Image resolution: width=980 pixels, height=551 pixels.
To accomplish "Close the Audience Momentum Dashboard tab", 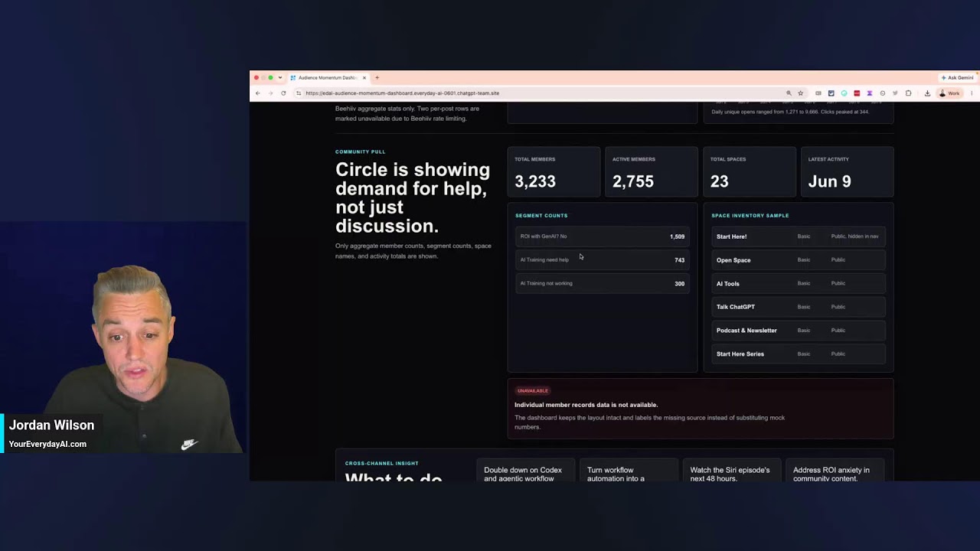I will (364, 77).
